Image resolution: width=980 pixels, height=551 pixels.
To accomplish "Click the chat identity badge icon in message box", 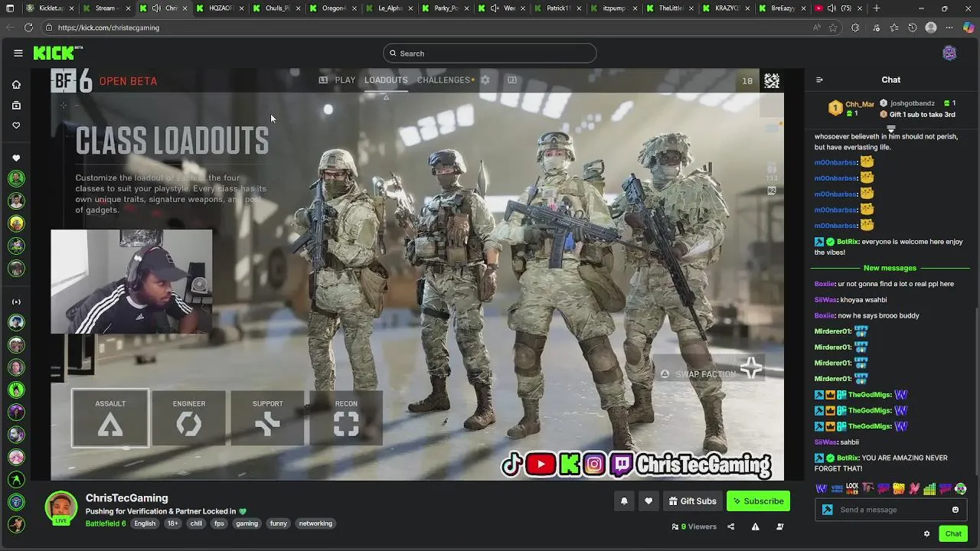I will point(828,510).
